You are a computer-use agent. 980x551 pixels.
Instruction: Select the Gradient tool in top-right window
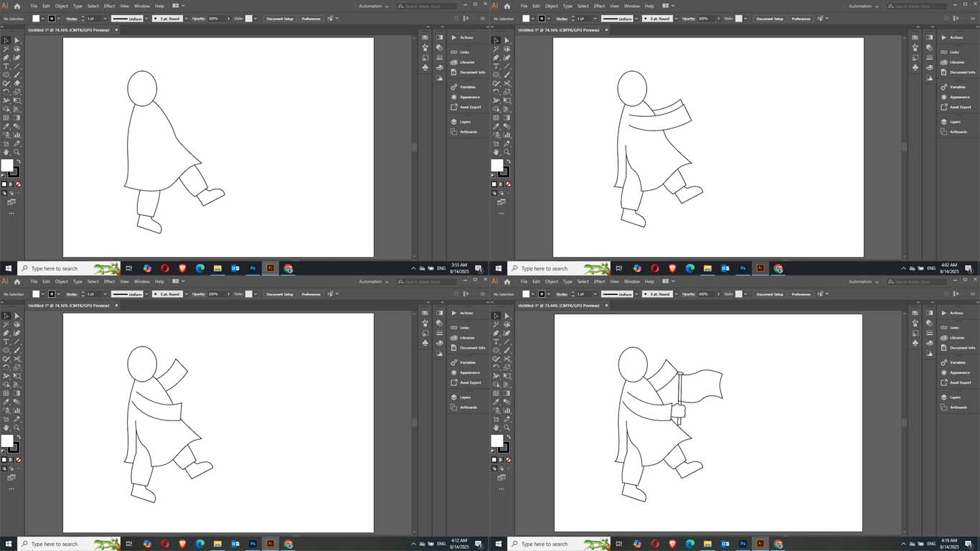507,118
